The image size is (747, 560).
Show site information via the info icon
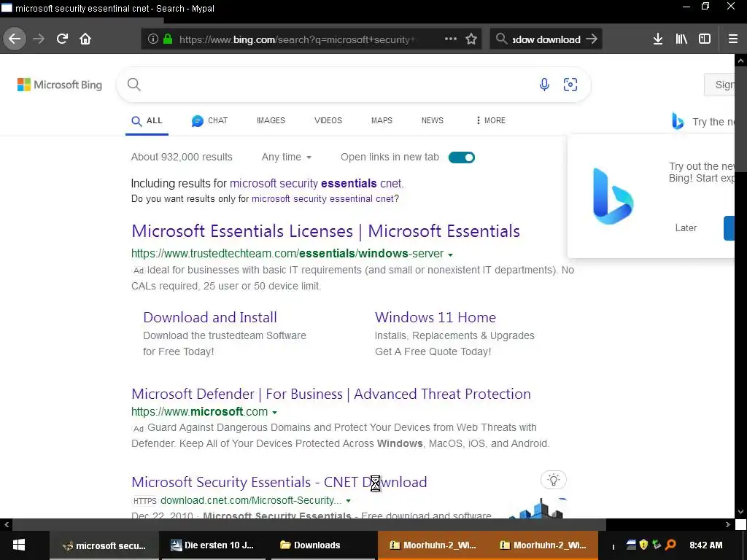pos(153,39)
